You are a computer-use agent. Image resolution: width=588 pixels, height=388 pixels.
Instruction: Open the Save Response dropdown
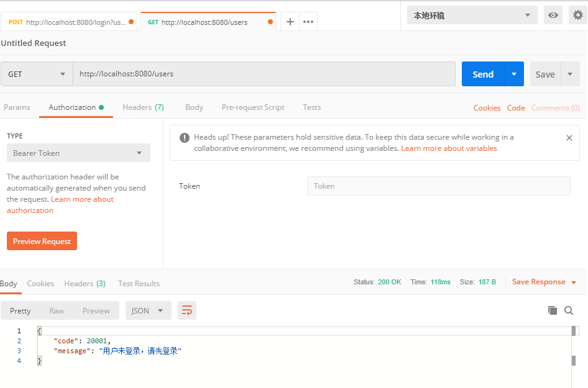tap(572, 281)
